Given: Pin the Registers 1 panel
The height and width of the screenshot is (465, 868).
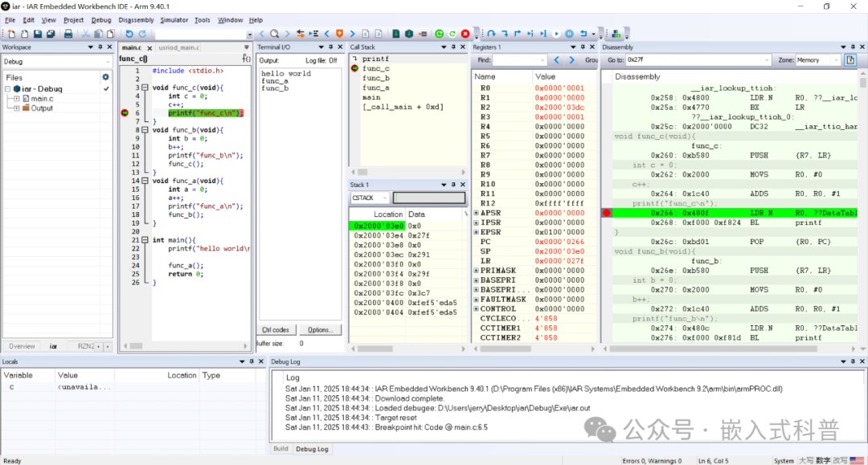Looking at the screenshot, I should click(x=583, y=47).
